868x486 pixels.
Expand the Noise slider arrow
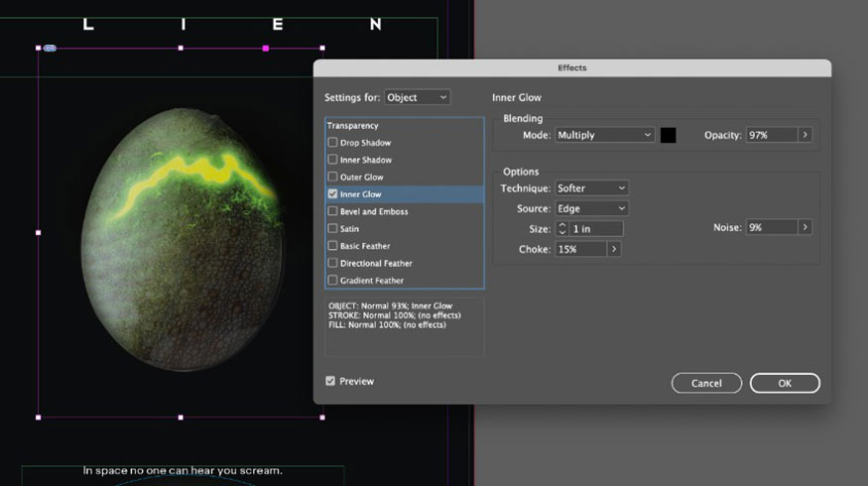805,227
